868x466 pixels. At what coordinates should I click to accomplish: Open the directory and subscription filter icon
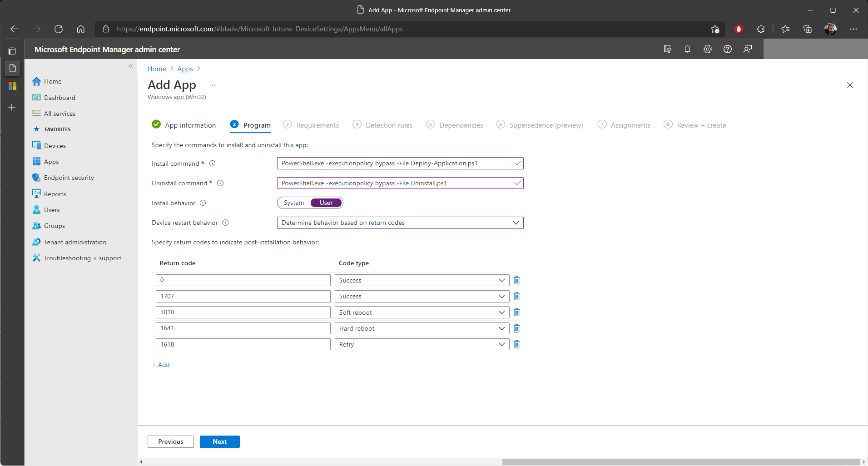click(x=667, y=49)
